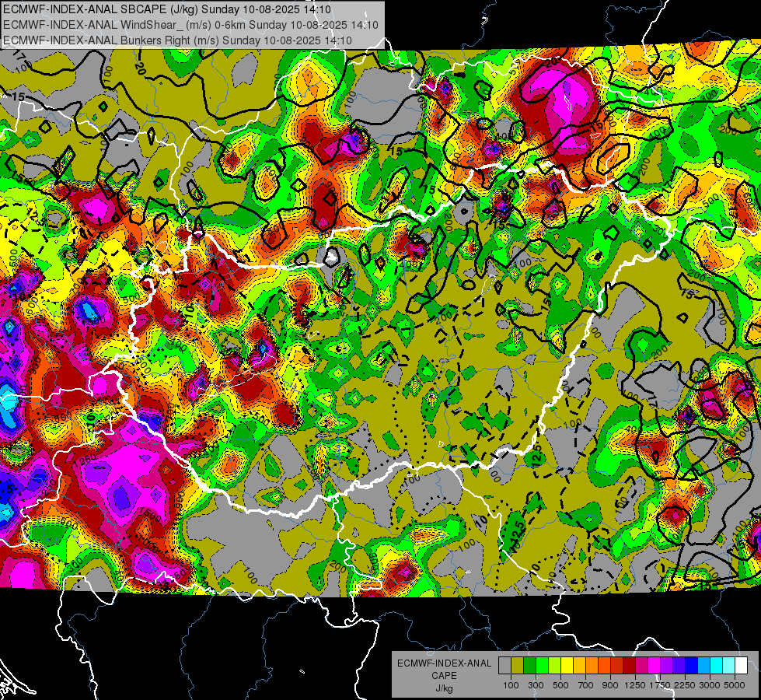Viewport: 761px width, 700px height.
Task: Click the 5000 tick label in the legend
Action: point(735,686)
